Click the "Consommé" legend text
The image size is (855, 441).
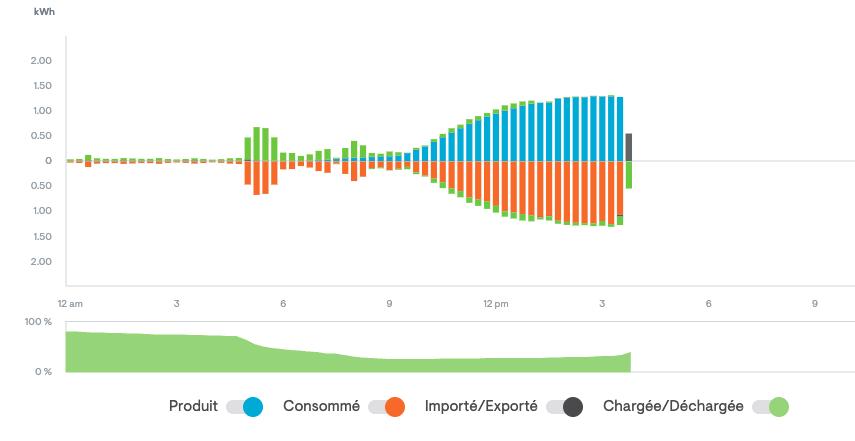click(321, 407)
